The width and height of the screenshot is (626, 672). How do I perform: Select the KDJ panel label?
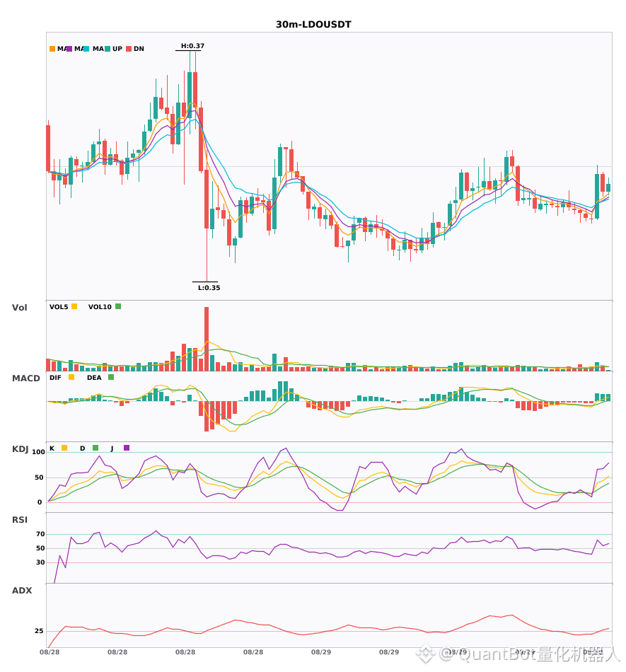[x=20, y=449]
